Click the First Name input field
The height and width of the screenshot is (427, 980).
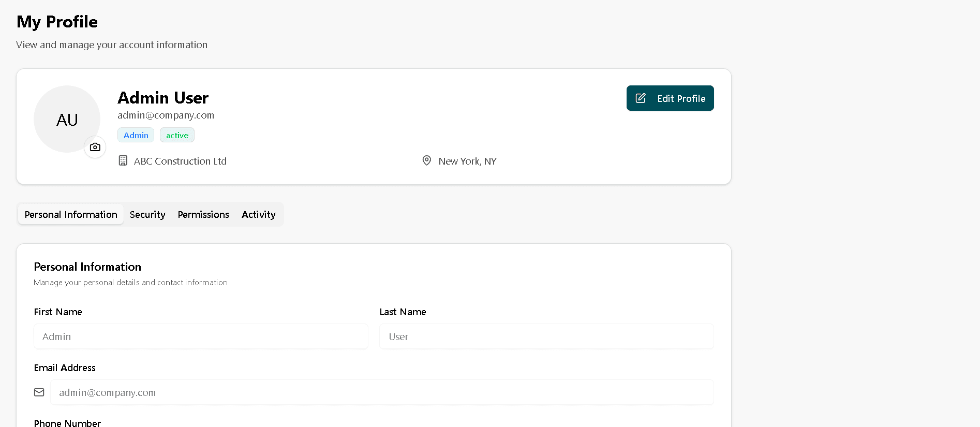[x=201, y=336]
